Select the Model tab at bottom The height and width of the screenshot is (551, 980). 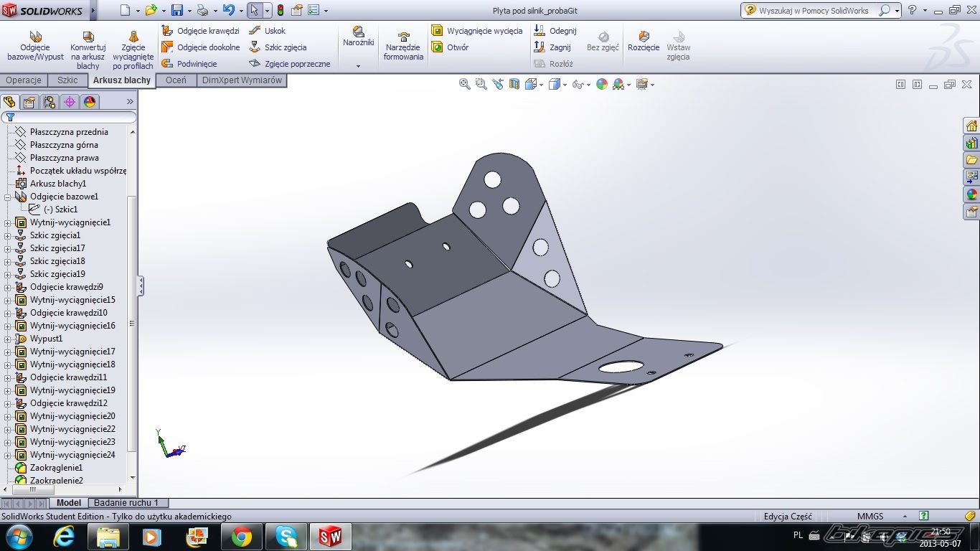pyautogui.click(x=69, y=503)
